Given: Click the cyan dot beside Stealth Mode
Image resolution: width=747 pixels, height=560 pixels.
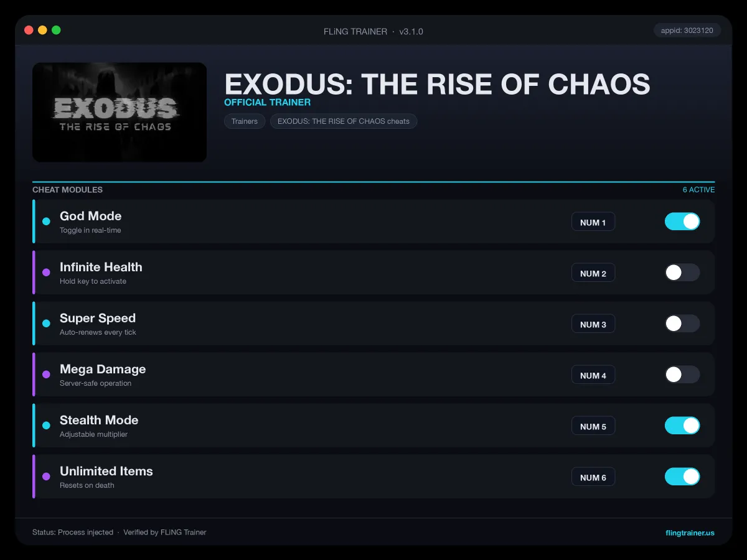Looking at the screenshot, I should [46, 426].
